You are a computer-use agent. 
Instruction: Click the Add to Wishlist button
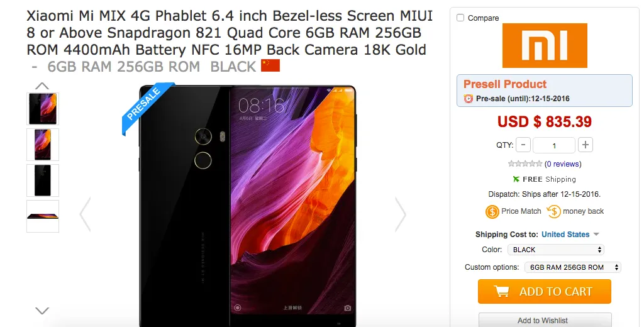tap(545, 320)
